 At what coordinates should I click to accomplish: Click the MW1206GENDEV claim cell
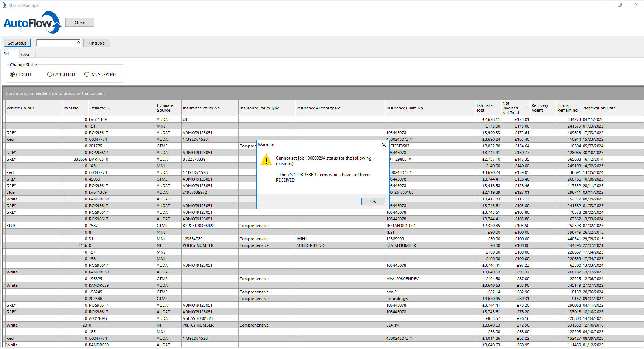click(x=430, y=279)
